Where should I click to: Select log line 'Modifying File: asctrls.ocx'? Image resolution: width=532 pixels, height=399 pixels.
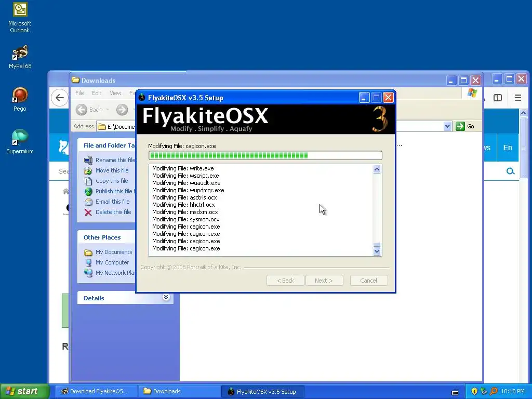(x=184, y=197)
